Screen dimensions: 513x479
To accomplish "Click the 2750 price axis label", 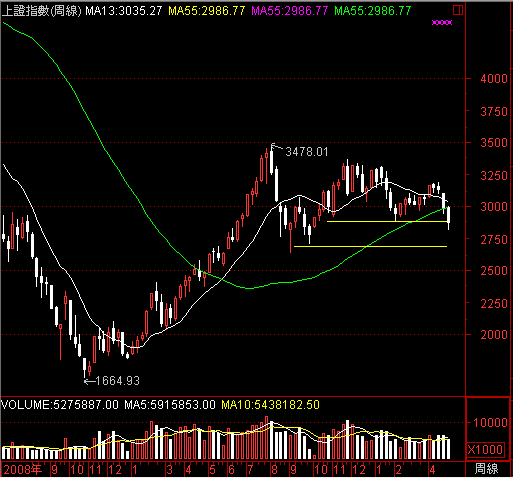I will [x=494, y=239].
